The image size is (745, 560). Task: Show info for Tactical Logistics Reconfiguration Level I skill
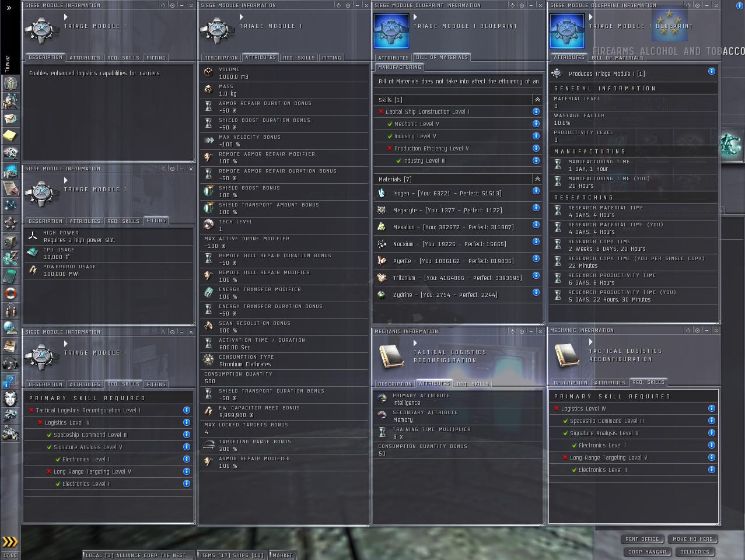click(x=186, y=410)
